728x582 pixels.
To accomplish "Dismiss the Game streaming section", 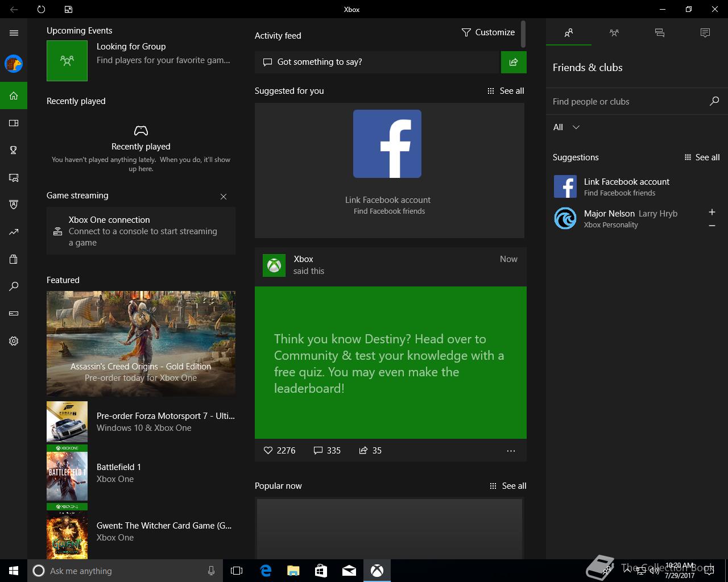I will pos(224,197).
